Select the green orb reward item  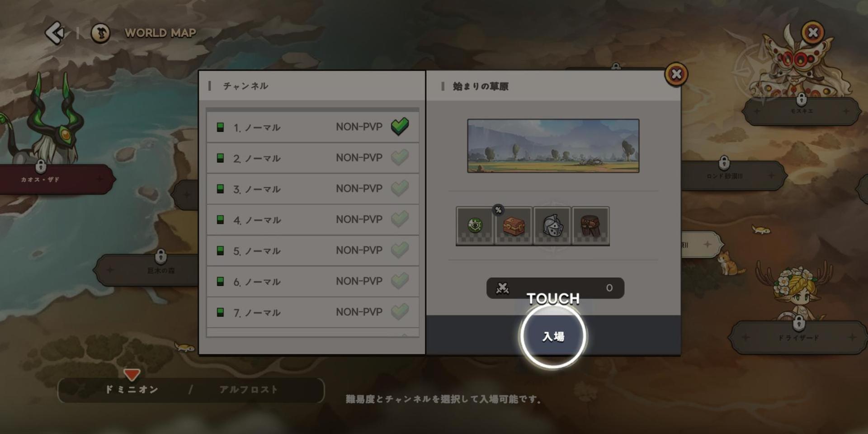click(475, 226)
